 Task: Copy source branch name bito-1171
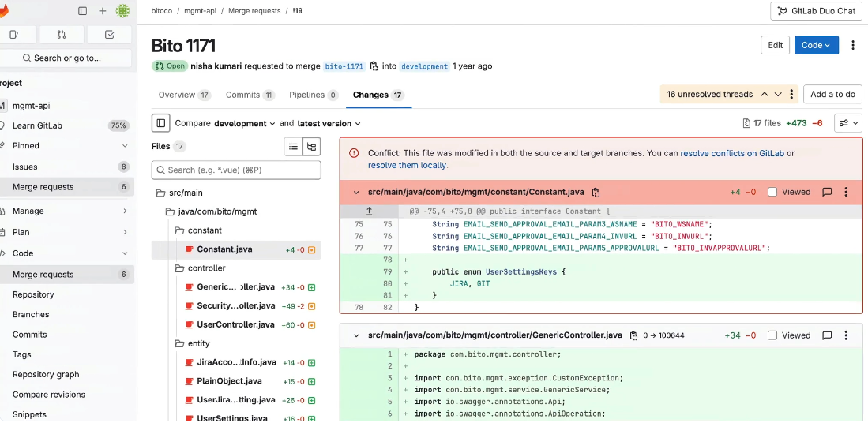pyautogui.click(x=374, y=66)
